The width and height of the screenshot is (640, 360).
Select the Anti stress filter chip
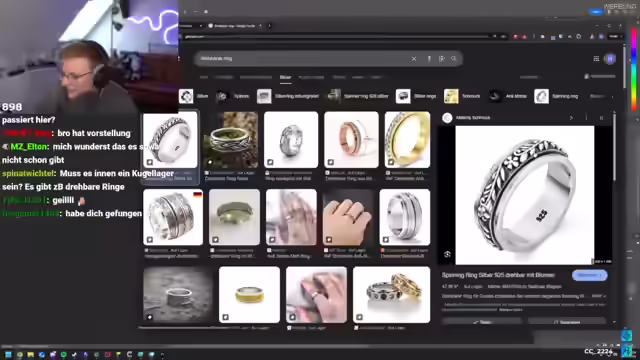tap(508, 96)
